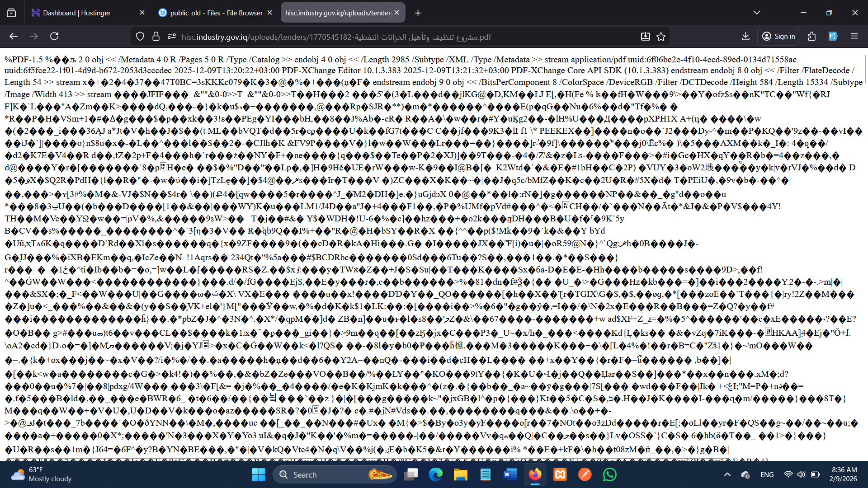This screenshot has height=488, width=868.
Task: Go back to previous page
Action: (14, 36)
